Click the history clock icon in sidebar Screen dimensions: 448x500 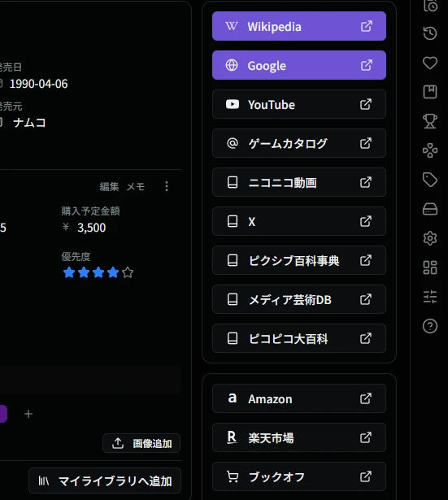pyautogui.click(x=430, y=33)
